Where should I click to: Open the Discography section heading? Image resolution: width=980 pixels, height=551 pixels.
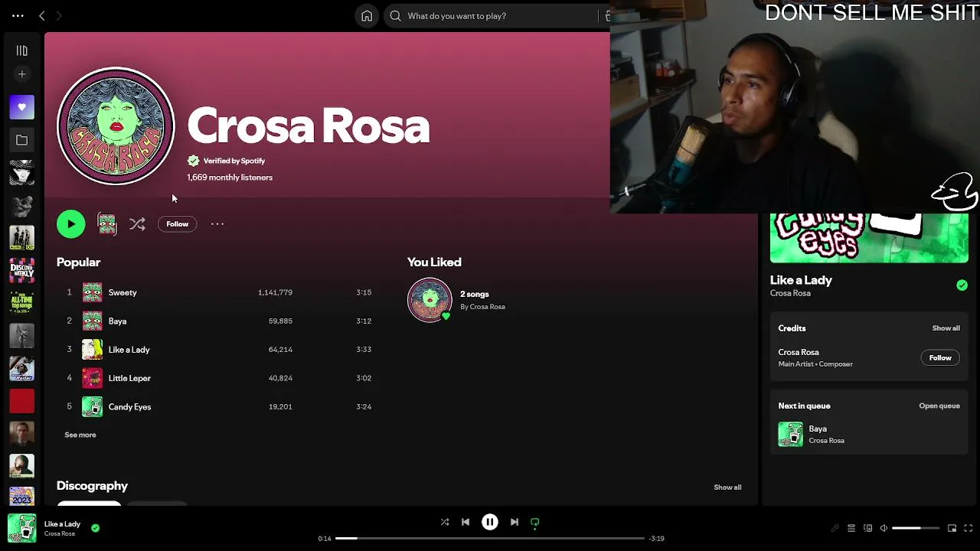92,485
